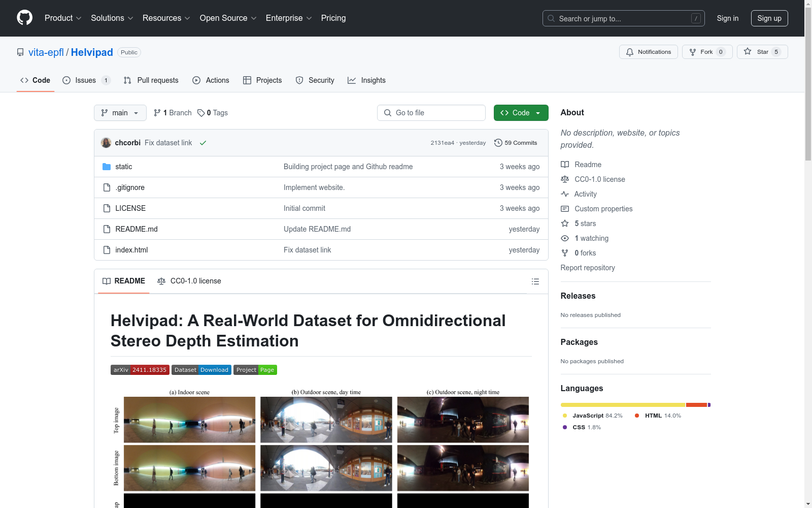Click the Sign in link
Viewport: 812px width, 508px height.
(728, 18)
